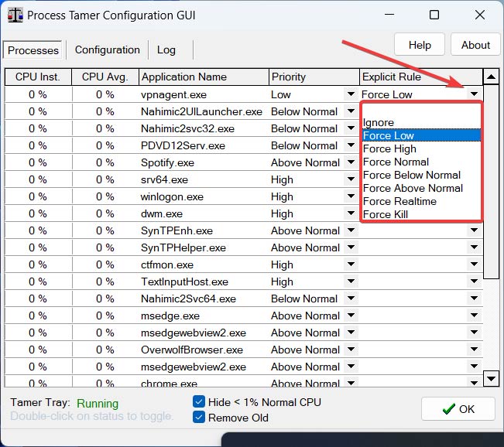
Task: Open Priority dropdown for Nahimic2UILauncher.exe
Action: pyautogui.click(x=351, y=111)
